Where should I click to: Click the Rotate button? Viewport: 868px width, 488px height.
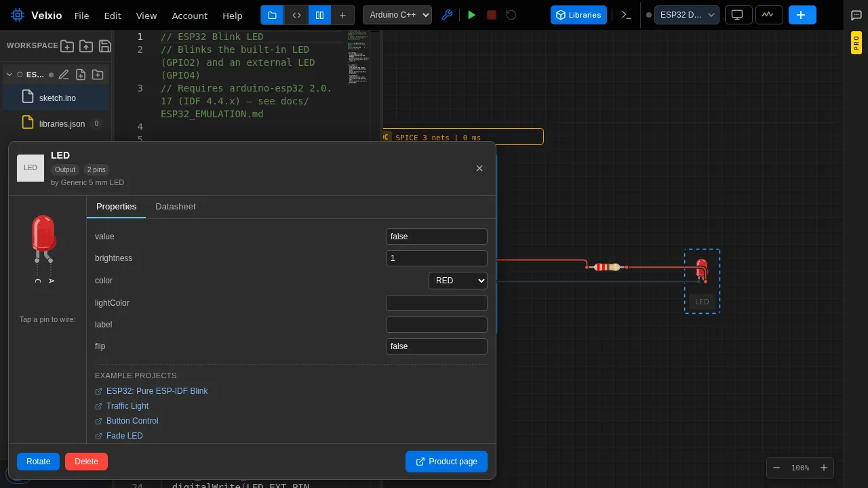tap(38, 462)
